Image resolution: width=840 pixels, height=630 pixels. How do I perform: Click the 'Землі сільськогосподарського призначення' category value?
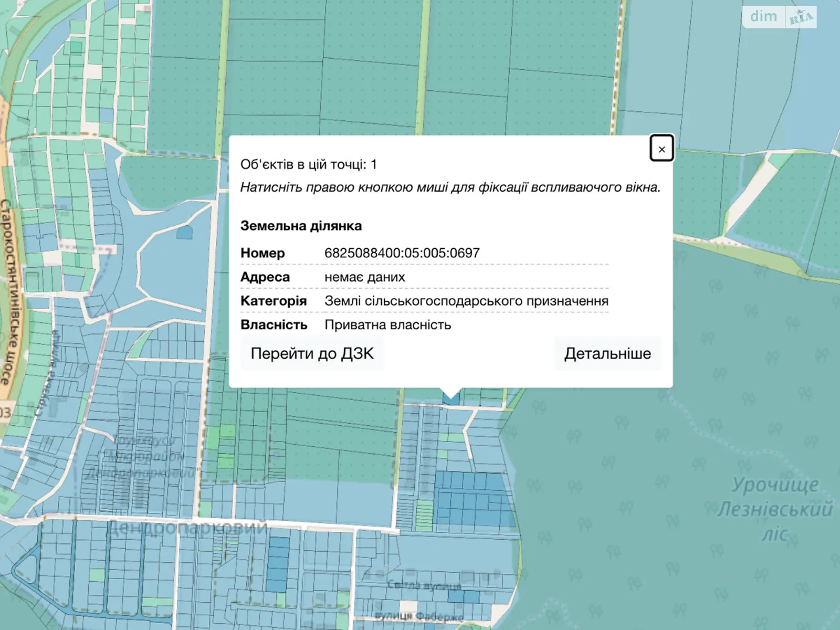coord(466,301)
